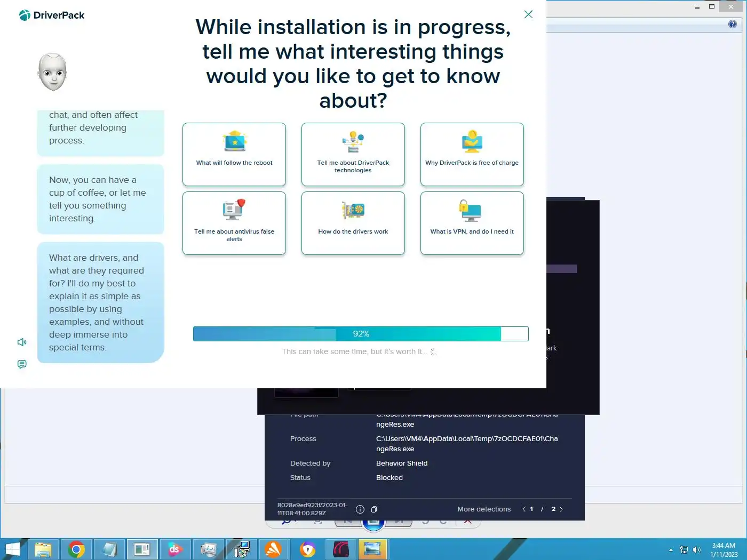Click the DriverPack logo in the header

click(x=52, y=15)
